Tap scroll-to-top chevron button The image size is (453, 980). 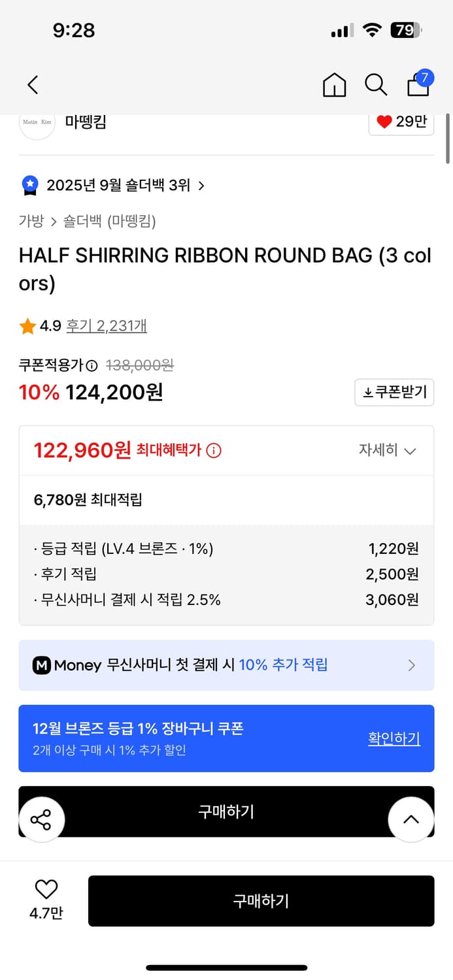tap(411, 819)
